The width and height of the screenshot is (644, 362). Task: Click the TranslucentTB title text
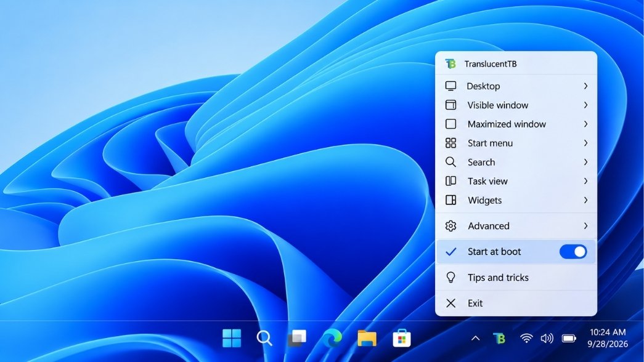[x=491, y=63]
